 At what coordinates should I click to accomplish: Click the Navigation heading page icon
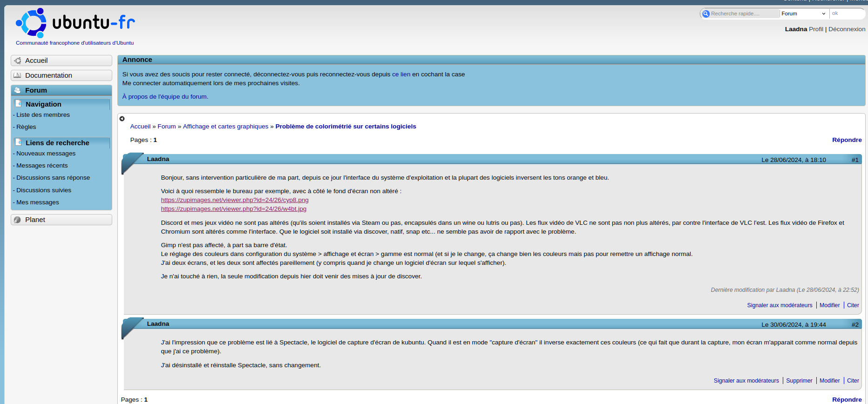(x=19, y=104)
